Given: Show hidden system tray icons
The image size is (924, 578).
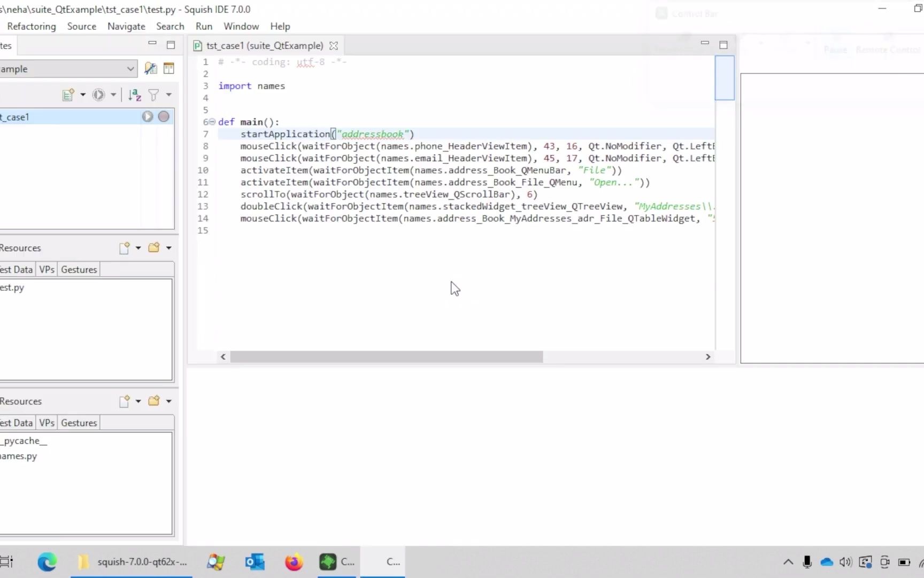Looking at the screenshot, I should pyautogui.click(x=788, y=562).
